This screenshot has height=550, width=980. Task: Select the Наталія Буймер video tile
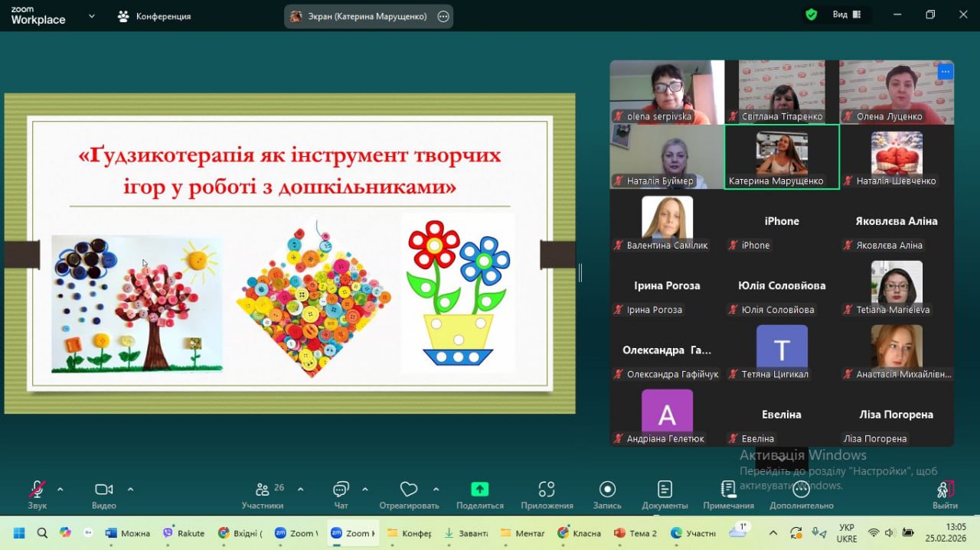[667, 157]
